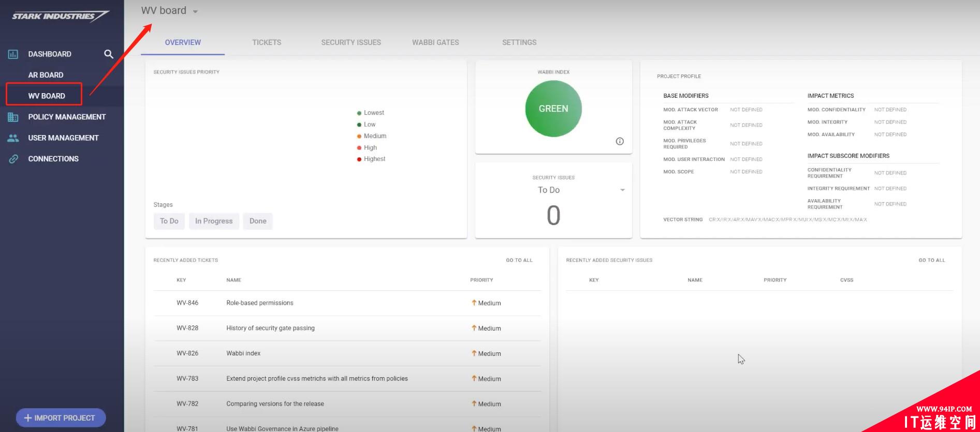Toggle the Done stage filter
This screenshot has width=980, height=432.
point(257,221)
